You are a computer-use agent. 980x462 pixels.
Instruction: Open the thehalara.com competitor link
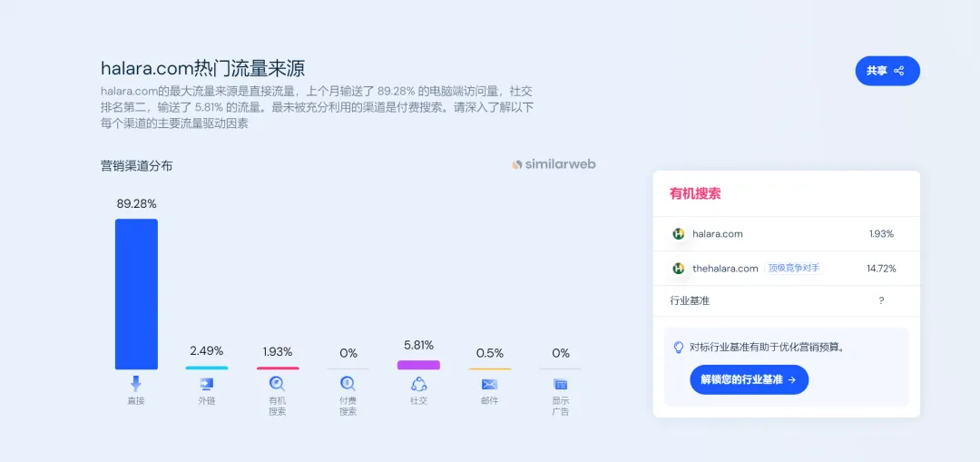click(725, 269)
